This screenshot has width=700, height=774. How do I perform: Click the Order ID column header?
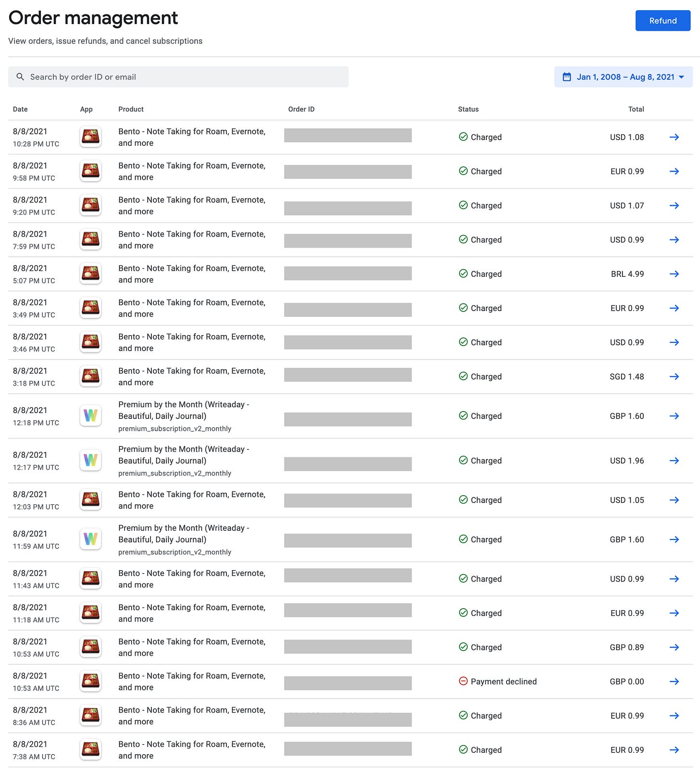coord(301,109)
